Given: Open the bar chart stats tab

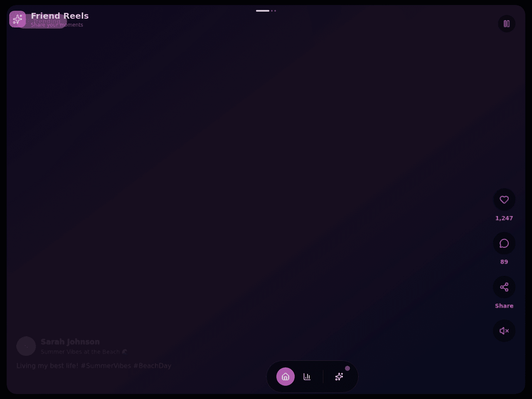Looking at the screenshot, I should click(307, 377).
